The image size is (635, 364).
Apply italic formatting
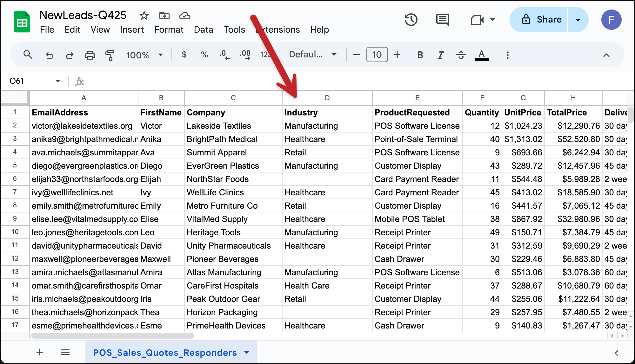[440, 55]
